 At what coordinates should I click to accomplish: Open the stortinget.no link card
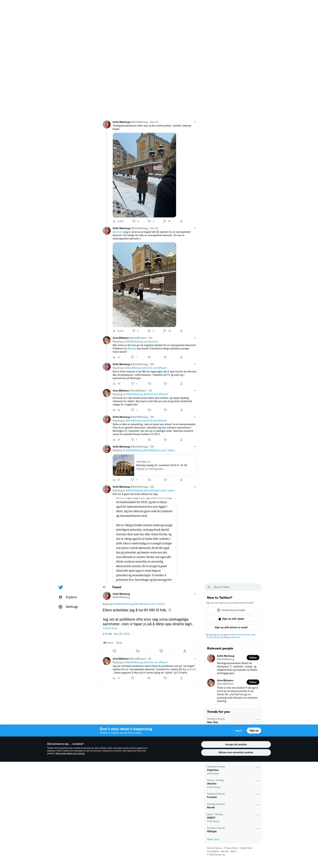pos(155,465)
